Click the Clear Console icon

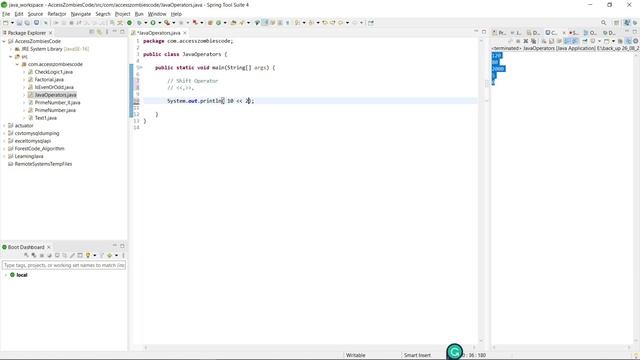tap(544, 41)
